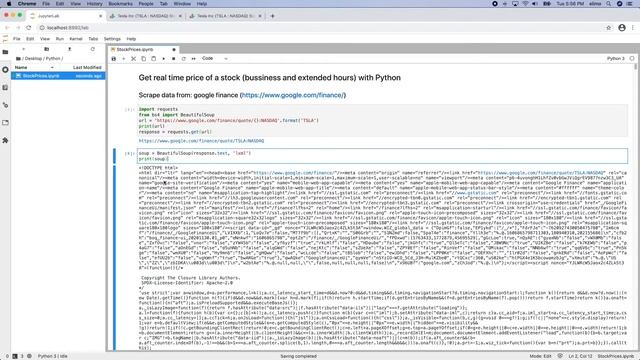
Task: Open JupyterLab View menu
Action: point(45,39)
